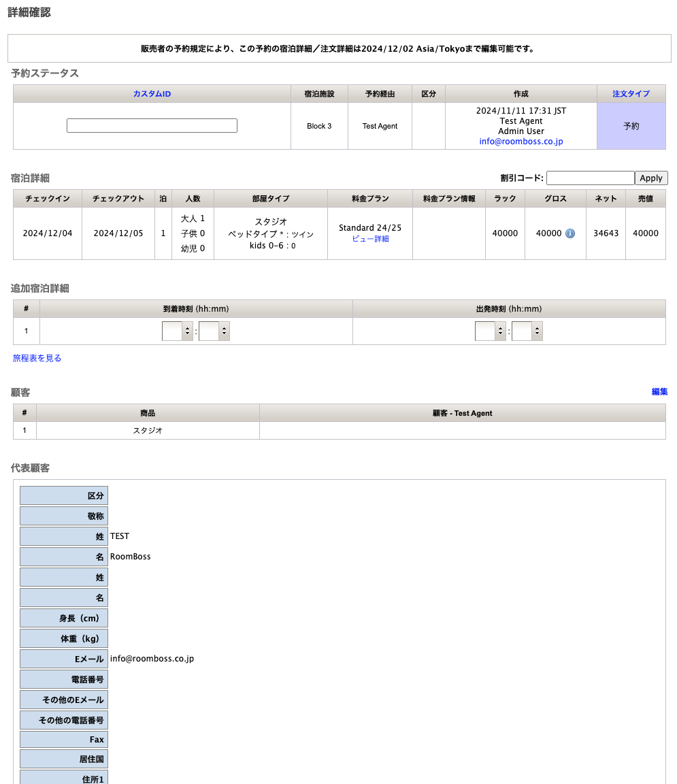
Task: Open the ビュー詳細 rate plan link
Action: point(370,239)
